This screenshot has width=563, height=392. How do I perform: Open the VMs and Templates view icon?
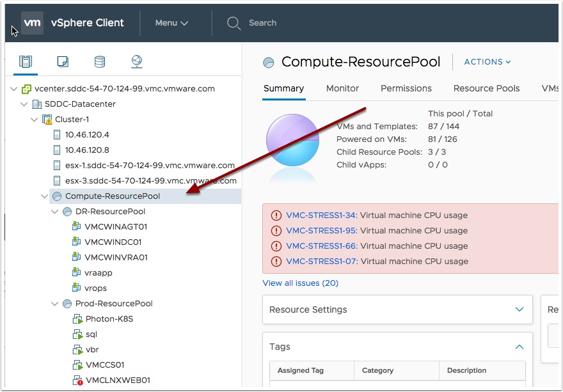pyautogui.click(x=63, y=62)
